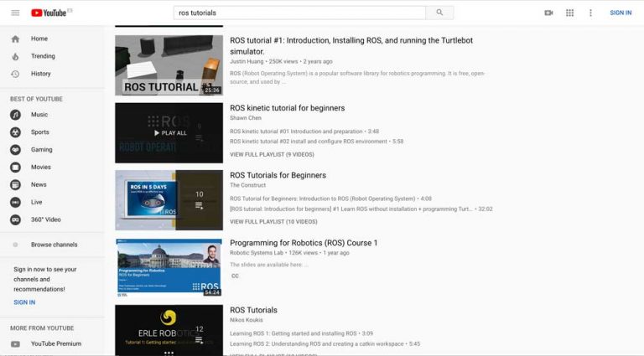Click the News channel icon
Viewport: 644px width, 356px height.
pyautogui.click(x=15, y=185)
